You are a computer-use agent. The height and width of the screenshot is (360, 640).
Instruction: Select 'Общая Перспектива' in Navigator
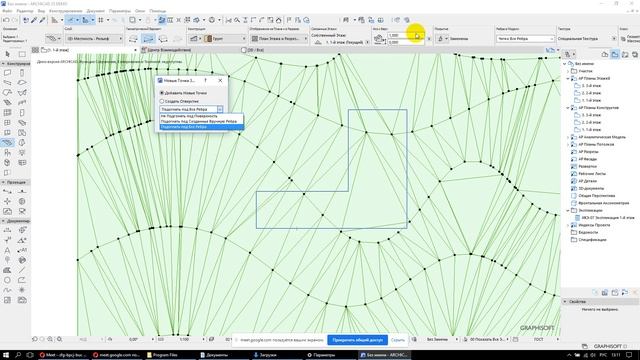(x=596, y=196)
